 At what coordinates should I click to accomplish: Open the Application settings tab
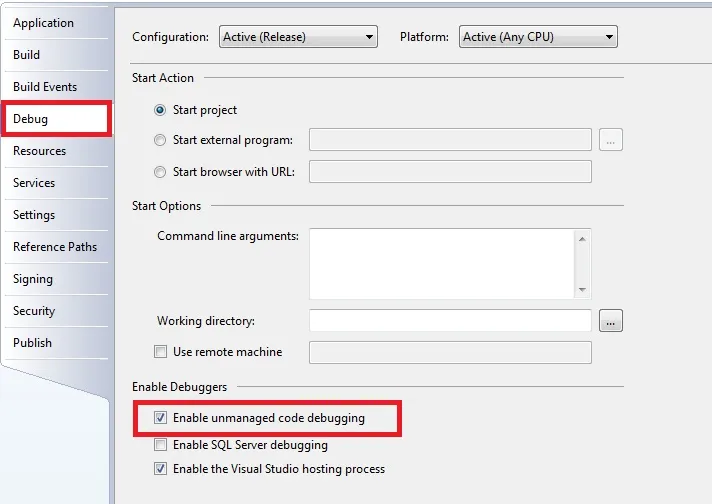[x=43, y=23]
